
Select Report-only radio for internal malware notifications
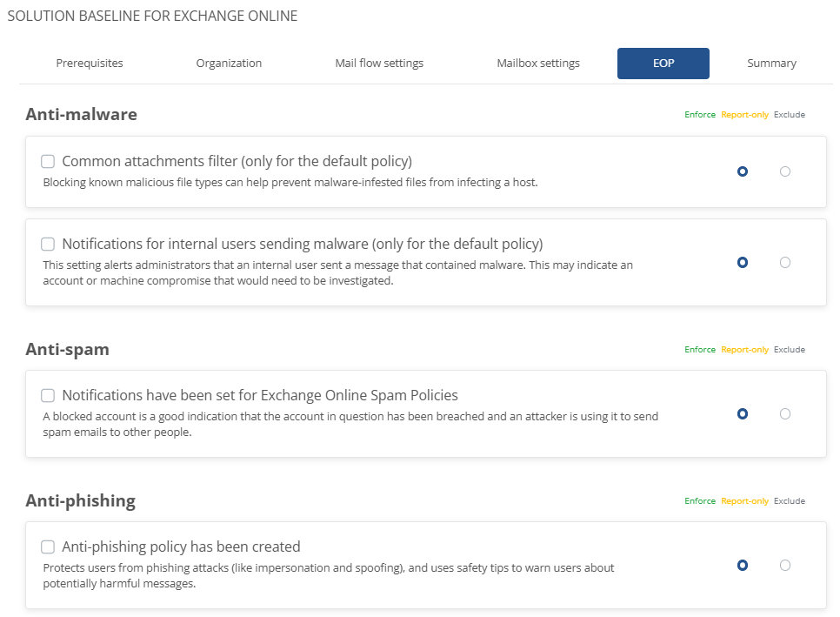pyautogui.click(x=743, y=262)
